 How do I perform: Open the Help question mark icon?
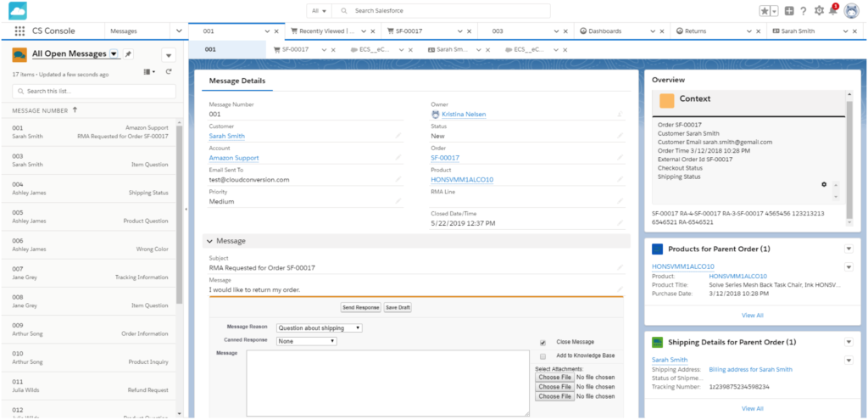804,11
